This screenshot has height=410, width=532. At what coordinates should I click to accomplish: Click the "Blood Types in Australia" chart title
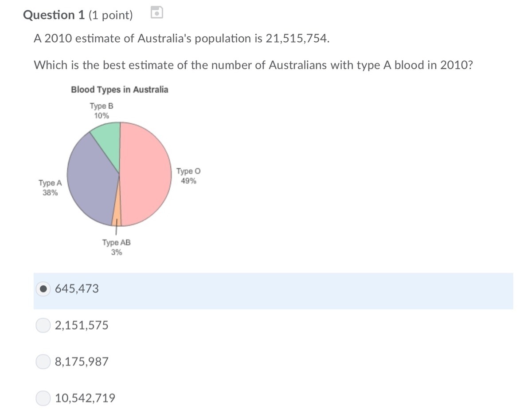pos(119,90)
